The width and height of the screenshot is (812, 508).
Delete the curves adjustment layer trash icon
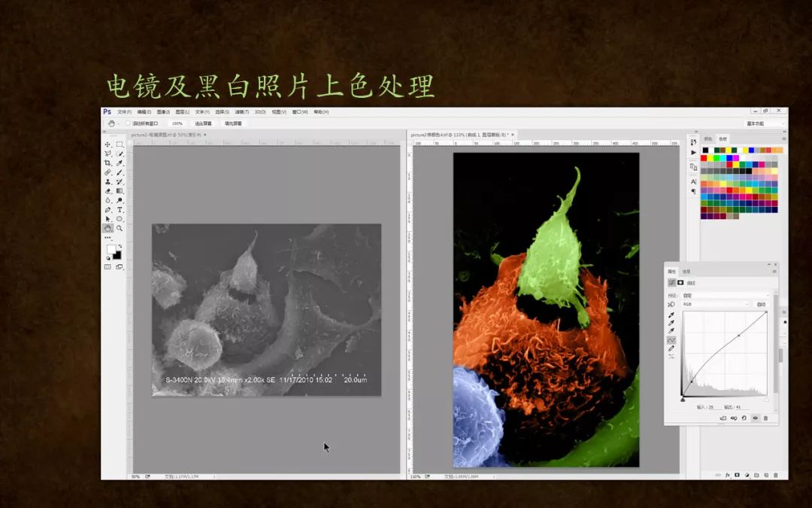point(765,418)
